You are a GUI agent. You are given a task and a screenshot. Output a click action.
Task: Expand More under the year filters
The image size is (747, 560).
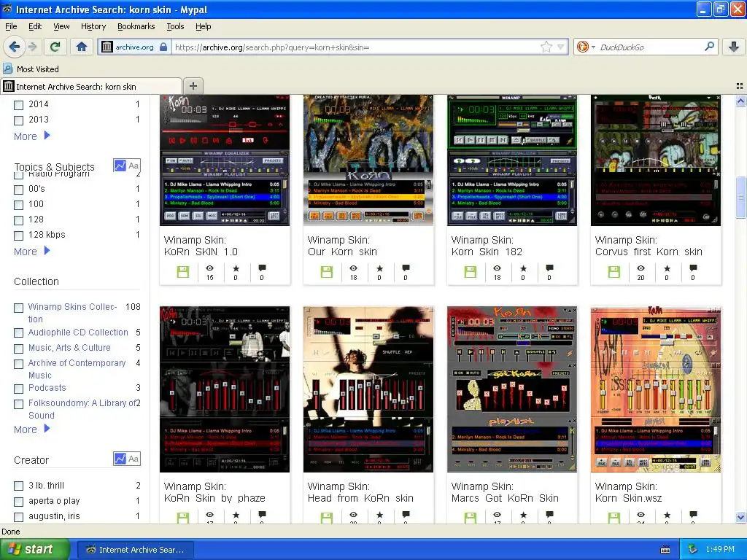[x=32, y=136]
